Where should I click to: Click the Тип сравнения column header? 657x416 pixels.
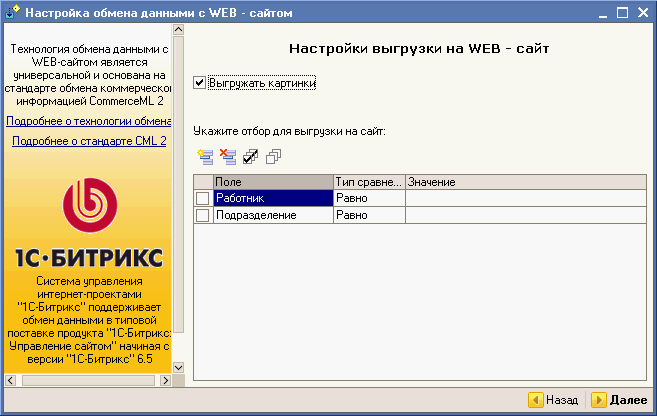click(368, 182)
